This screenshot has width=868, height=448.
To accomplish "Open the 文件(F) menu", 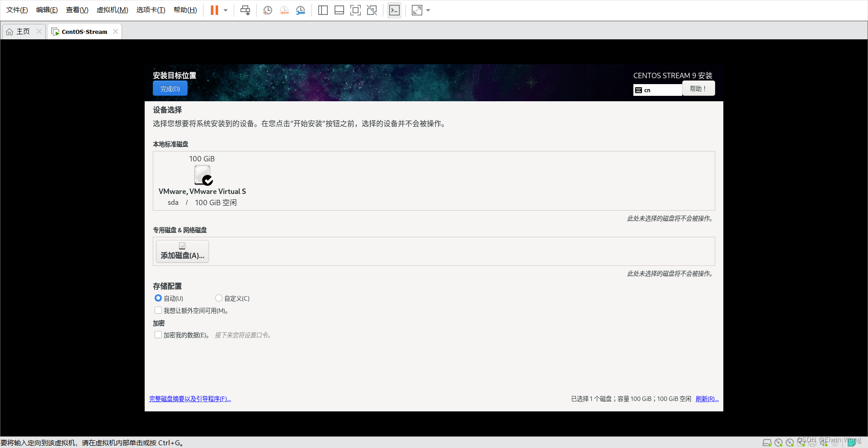I will click(17, 10).
